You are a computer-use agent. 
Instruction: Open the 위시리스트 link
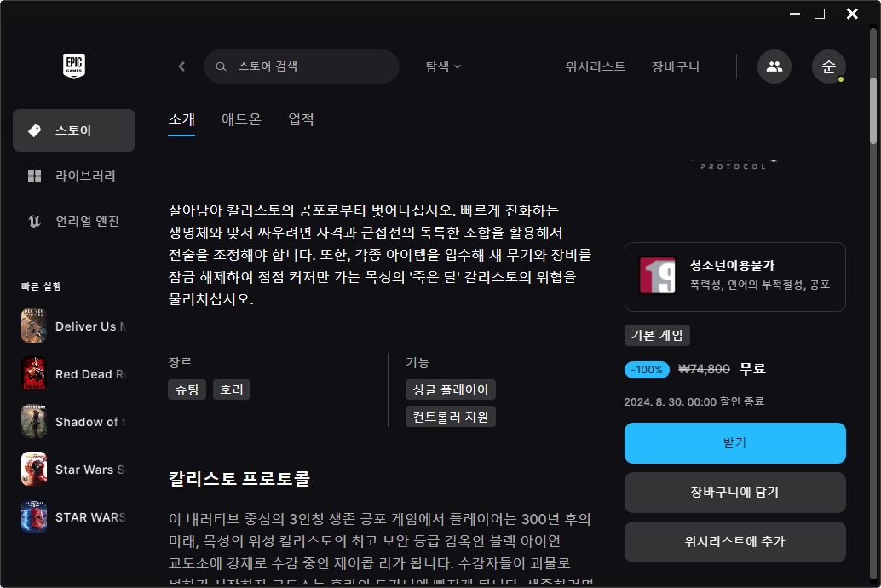[595, 66]
